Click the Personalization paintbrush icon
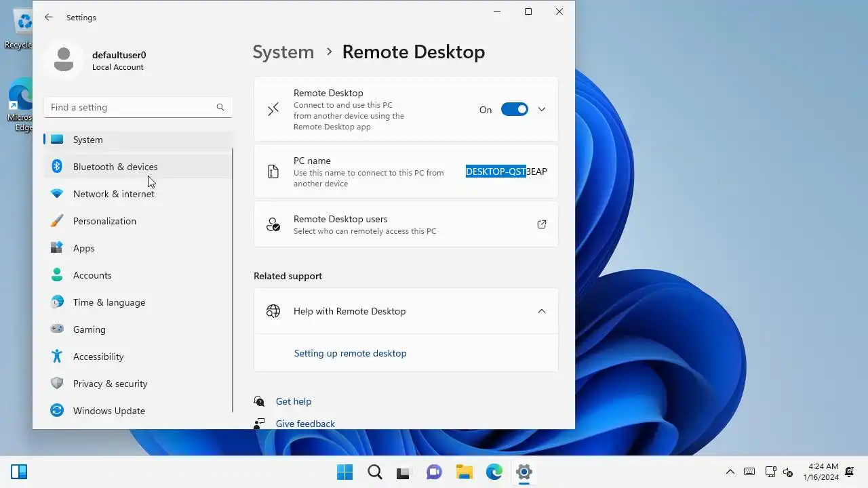868x488 pixels. (57, 221)
